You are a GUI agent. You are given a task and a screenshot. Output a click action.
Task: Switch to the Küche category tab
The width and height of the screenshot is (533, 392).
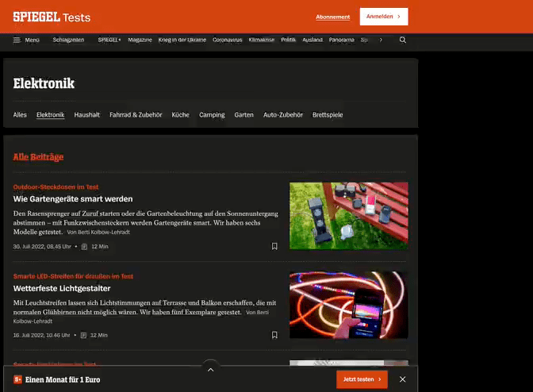click(x=180, y=115)
